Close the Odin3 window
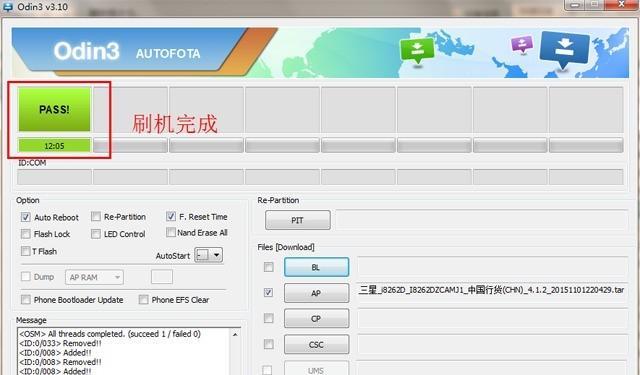 pyautogui.click(x=622, y=4)
